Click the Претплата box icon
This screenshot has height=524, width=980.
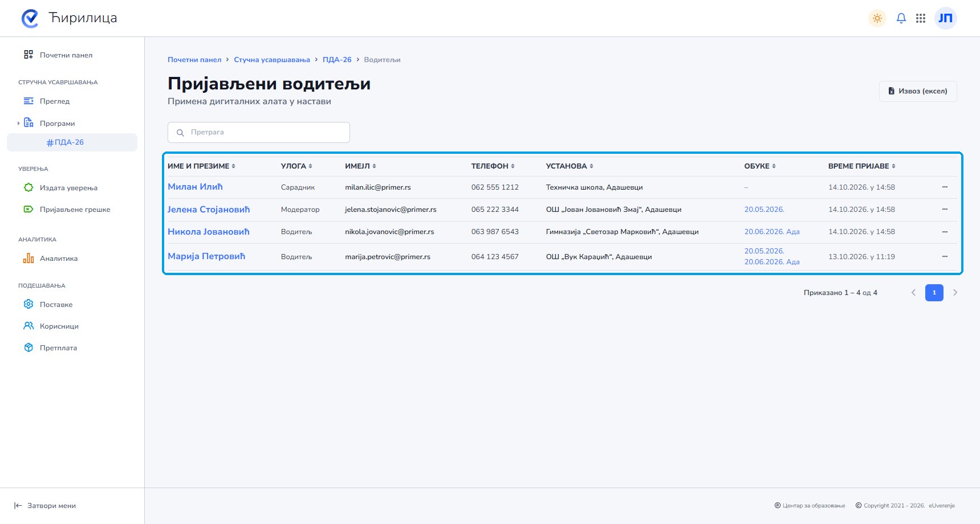[x=29, y=347]
